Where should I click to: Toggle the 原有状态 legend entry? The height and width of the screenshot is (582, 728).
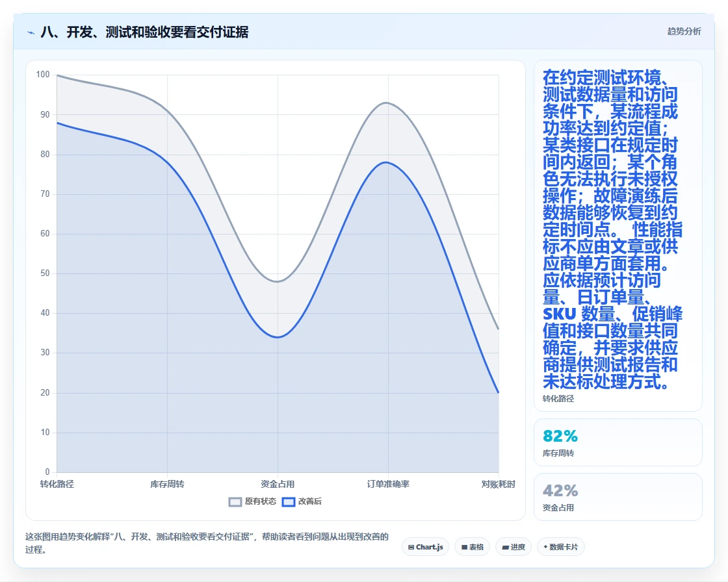coord(253,501)
